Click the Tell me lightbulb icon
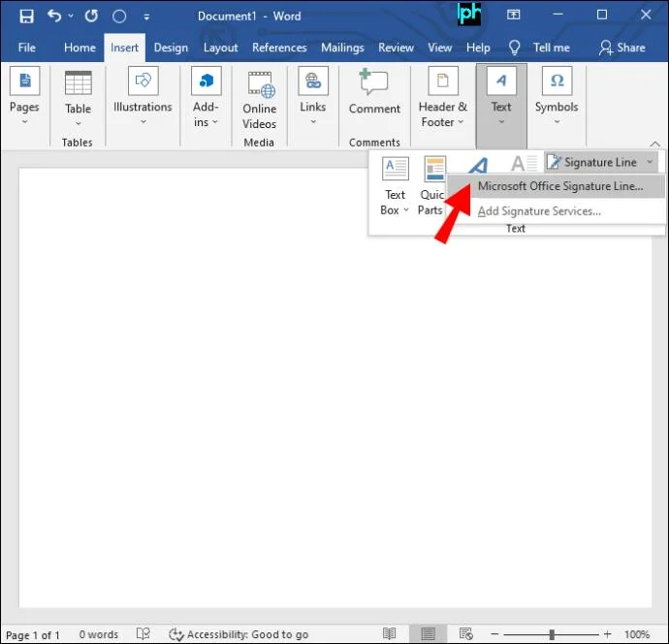 coord(515,48)
